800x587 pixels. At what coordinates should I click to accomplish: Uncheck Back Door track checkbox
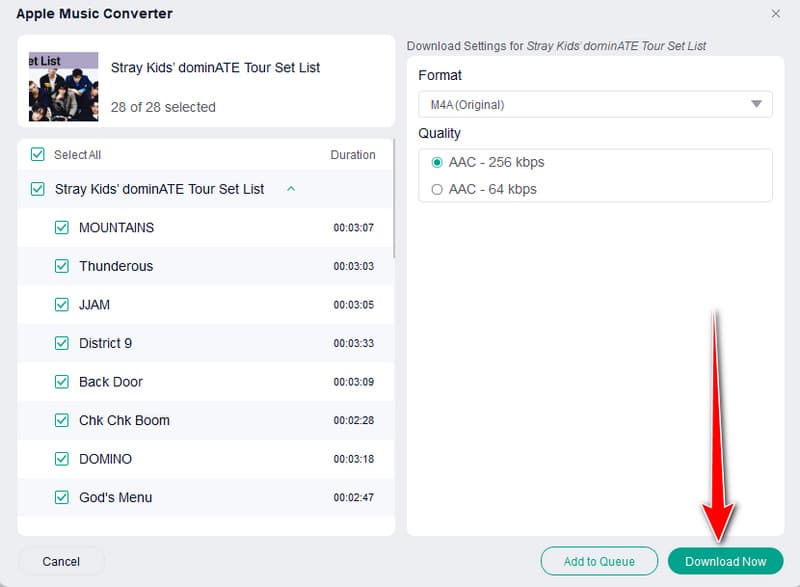pos(61,382)
